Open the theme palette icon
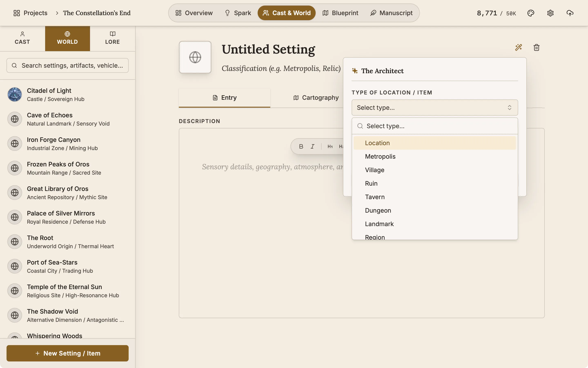The image size is (588, 368). coord(531,13)
